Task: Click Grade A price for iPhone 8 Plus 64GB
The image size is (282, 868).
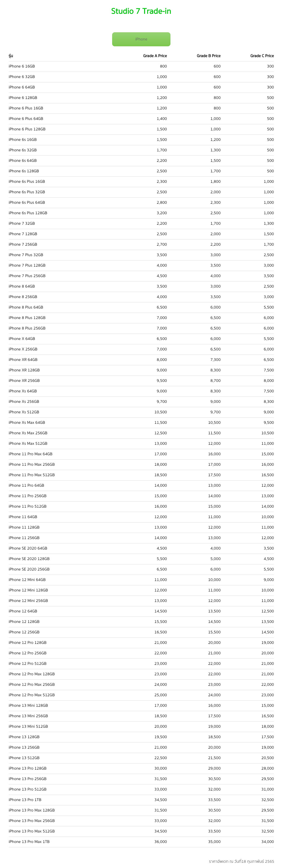Action: pyautogui.click(x=162, y=307)
